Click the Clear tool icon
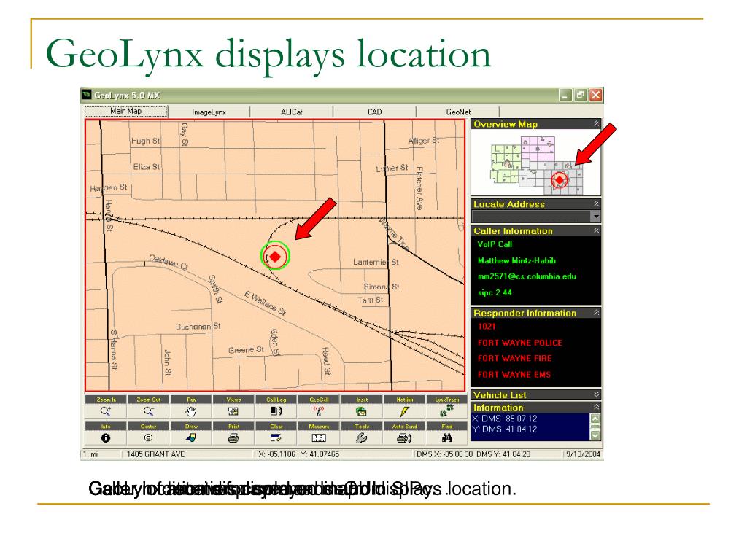The width and height of the screenshot is (747, 560). [276, 437]
